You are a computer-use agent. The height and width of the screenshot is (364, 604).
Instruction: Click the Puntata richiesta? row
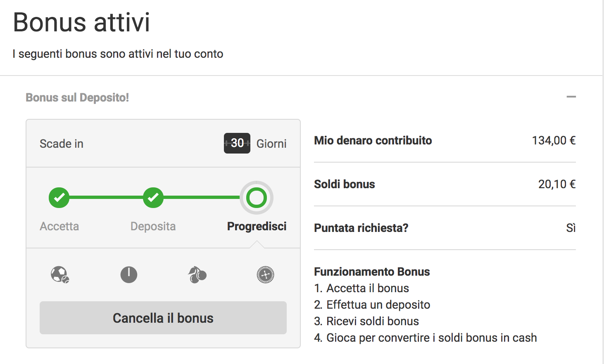pyautogui.click(x=445, y=228)
